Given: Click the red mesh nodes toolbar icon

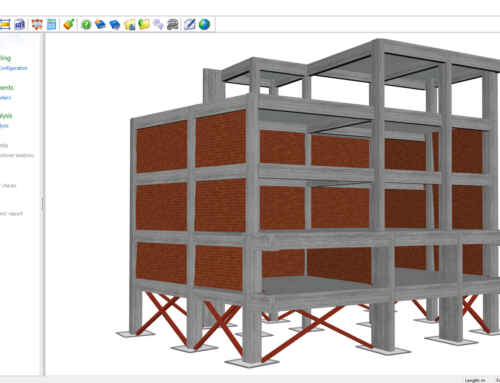Looking at the screenshot, I should click(x=37, y=24).
